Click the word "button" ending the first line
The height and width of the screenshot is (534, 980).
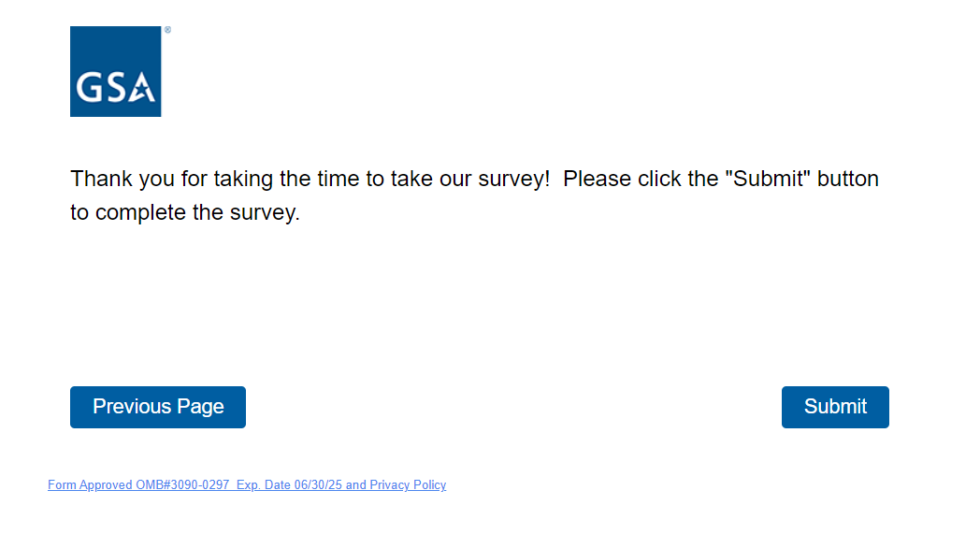pyautogui.click(x=848, y=179)
